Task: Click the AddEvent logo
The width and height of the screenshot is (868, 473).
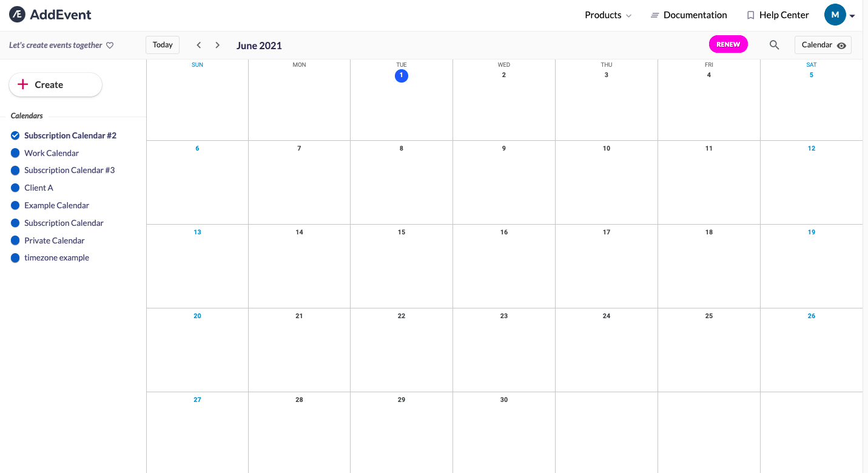Action: (49, 15)
